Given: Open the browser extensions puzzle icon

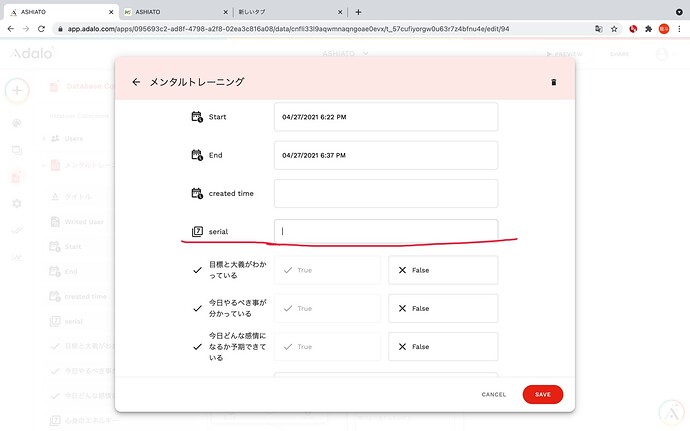Looking at the screenshot, I should click(648, 29).
